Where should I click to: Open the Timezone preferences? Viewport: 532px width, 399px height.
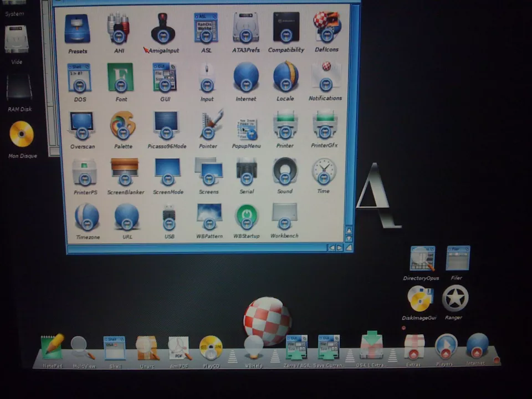(x=86, y=217)
